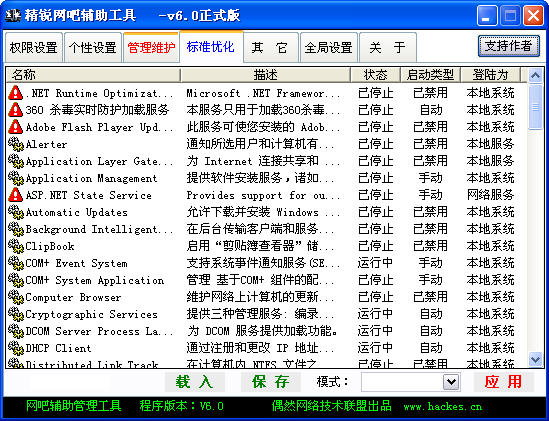Click the warning icon next to Adobe Flash Player
The image size is (549, 421).
pos(15,127)
